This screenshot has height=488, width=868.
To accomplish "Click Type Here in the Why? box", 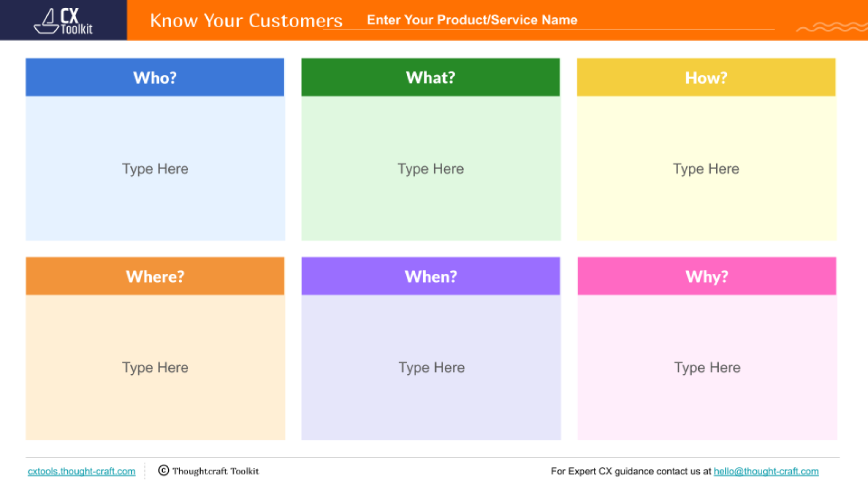I will [707, 368].
